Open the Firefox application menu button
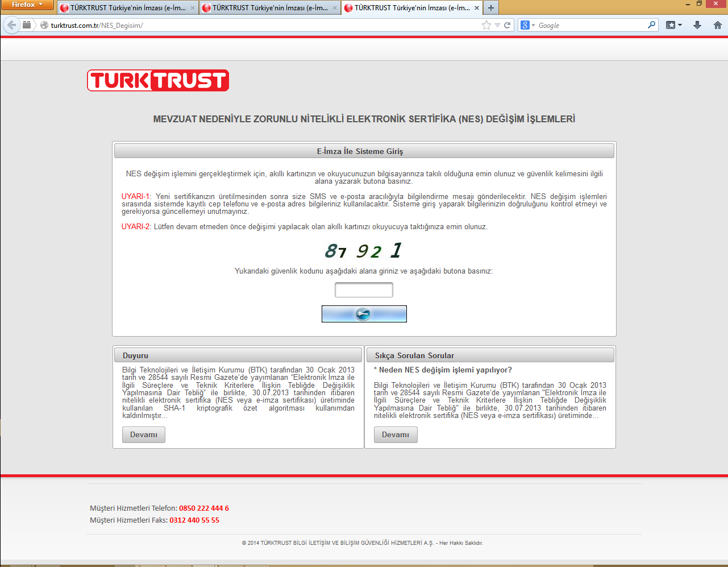 pyautogui.click(x=27, y=5)
